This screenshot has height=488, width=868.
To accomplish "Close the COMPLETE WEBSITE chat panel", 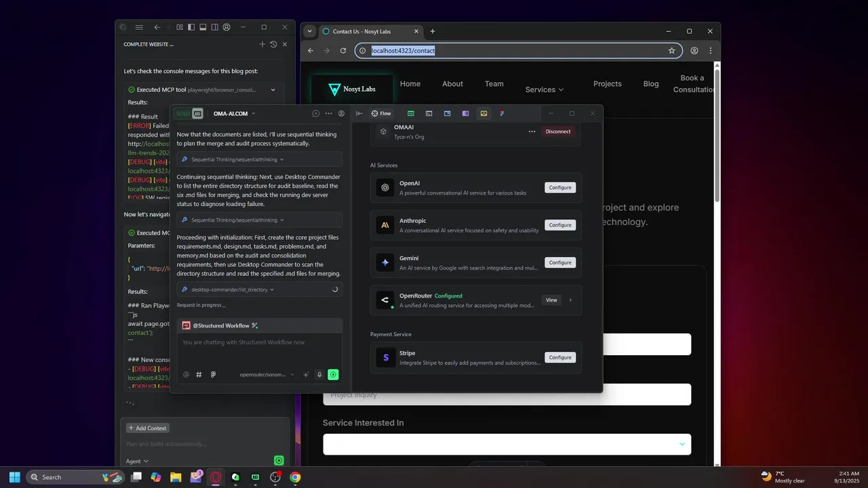I will coord(285,44).
